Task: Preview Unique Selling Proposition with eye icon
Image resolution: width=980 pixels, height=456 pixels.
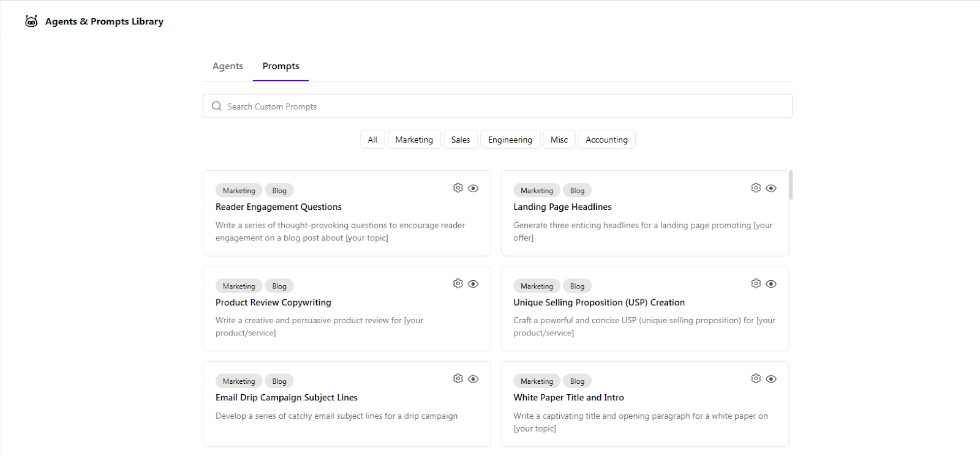Action: 771,284
